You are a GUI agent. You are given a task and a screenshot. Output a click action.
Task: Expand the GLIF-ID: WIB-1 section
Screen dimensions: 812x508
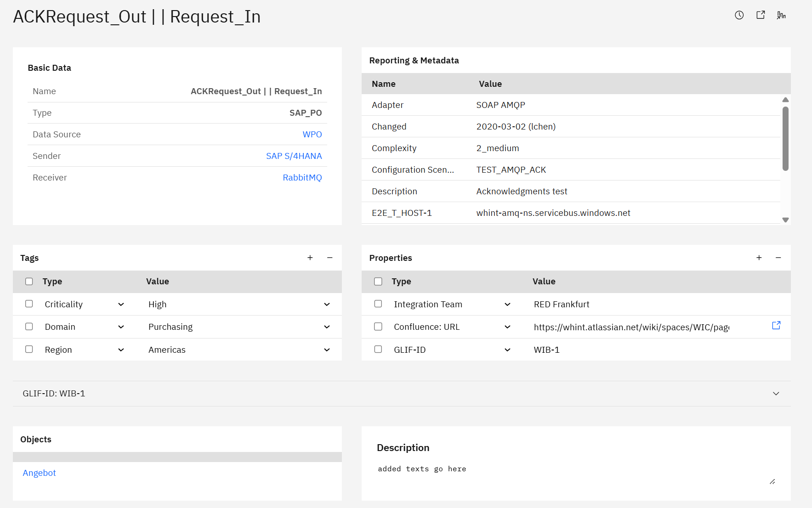pos(776,394)
